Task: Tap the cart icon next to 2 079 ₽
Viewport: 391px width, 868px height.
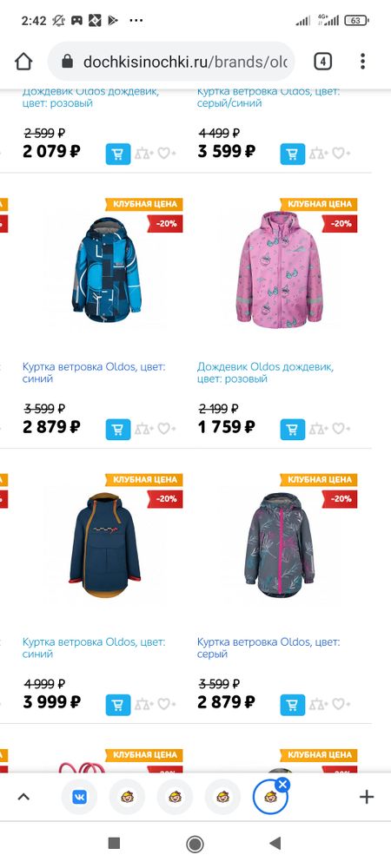Action: coord(118,154)
